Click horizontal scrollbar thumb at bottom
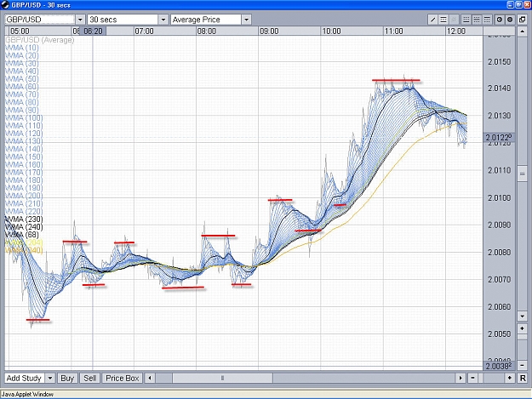Viewport: 532px width, 399px height. tap(222, 378)
